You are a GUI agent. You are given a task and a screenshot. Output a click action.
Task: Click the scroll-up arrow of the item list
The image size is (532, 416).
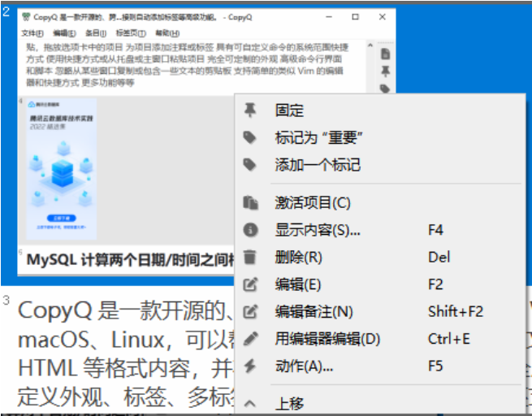coord(370,45)
